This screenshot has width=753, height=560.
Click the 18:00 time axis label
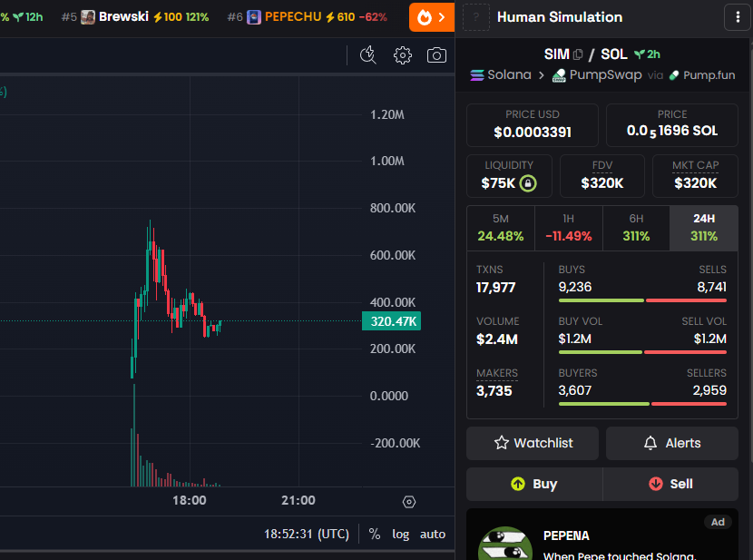(x=190, y=500)
